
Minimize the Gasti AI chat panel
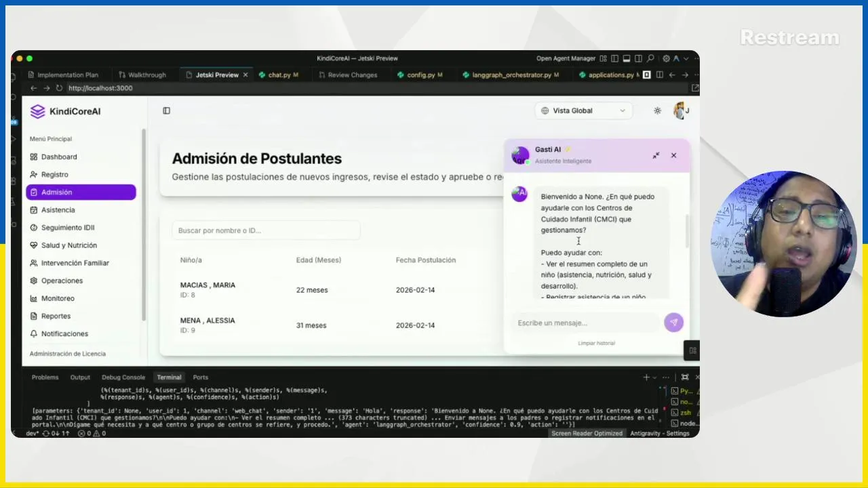[656, 156]
